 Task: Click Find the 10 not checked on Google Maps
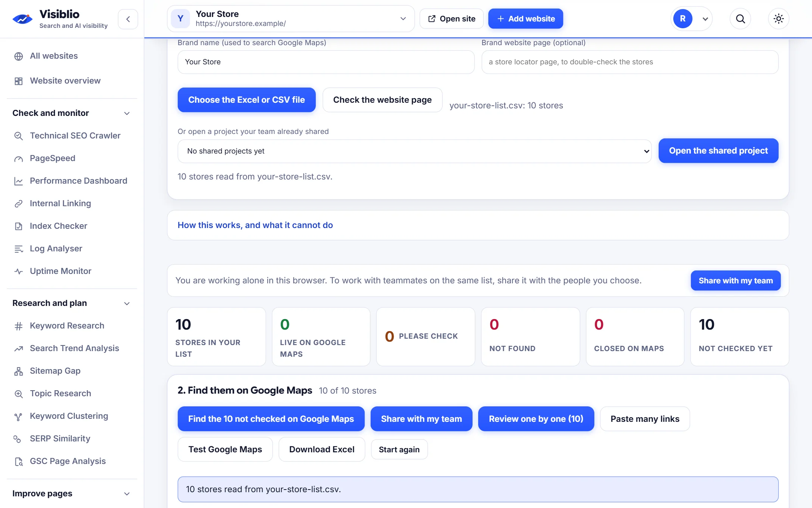tap(271, 419)
